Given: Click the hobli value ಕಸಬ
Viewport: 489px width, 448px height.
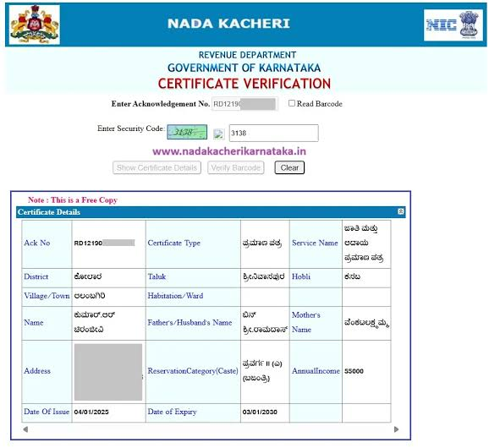Looking at the screenshot, I should click(x=352, y=276).
